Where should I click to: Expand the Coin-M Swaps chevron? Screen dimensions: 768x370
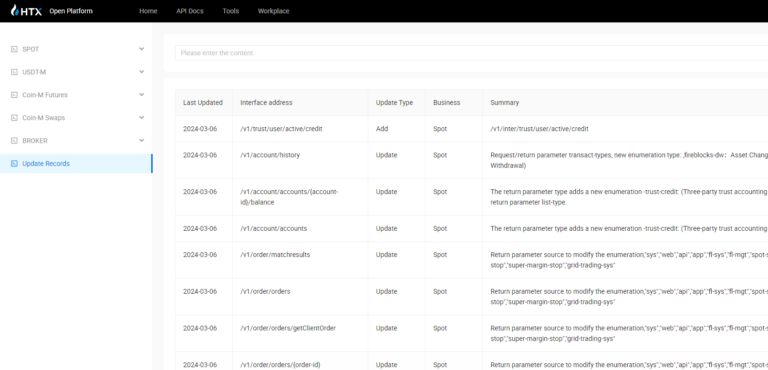(x=142, y=118)
